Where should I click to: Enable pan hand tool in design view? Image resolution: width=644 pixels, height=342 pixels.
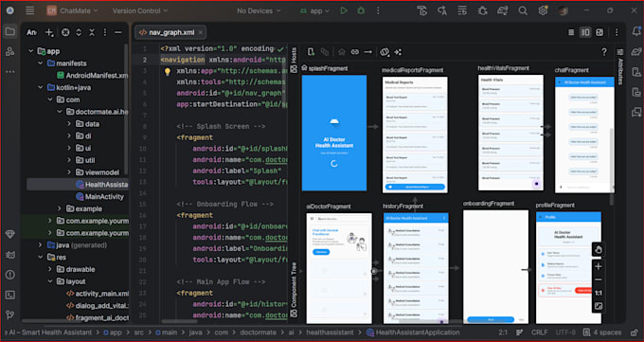[x=598, y=249]
